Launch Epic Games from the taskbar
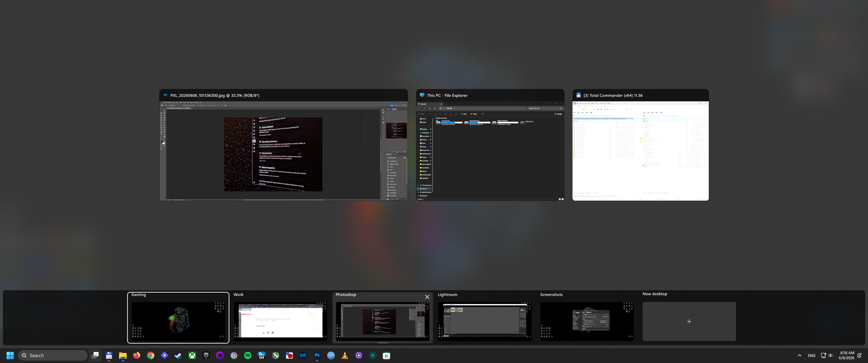The height and width of the screenshot is (363, 868). pos(206,355)
